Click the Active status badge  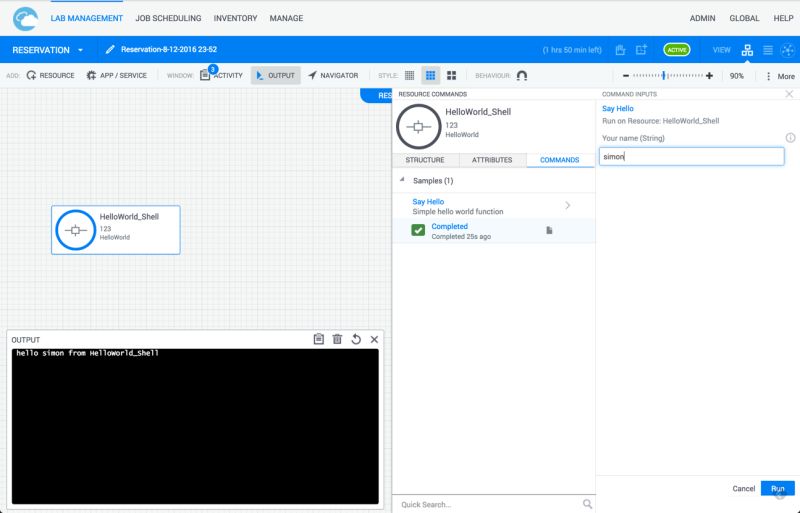point(677,50)
